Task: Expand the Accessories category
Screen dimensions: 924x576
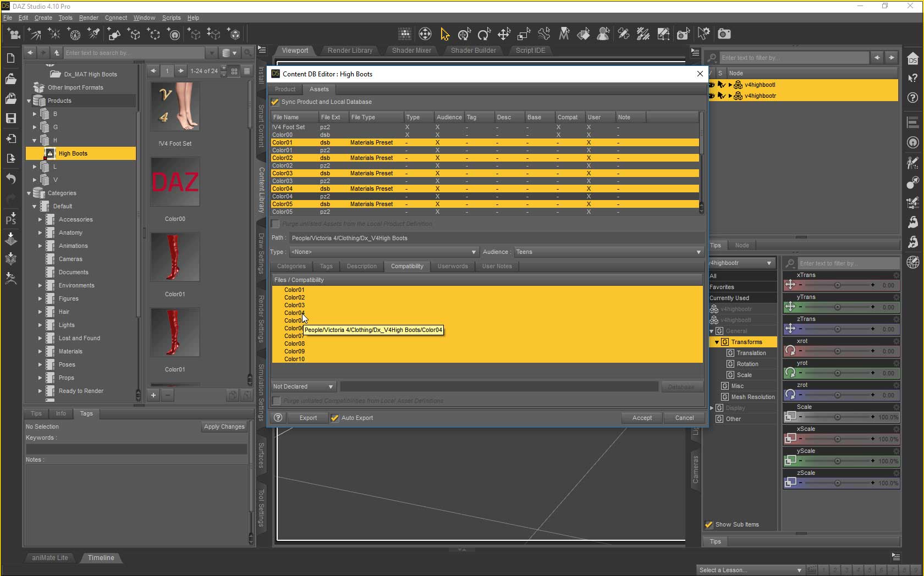Action: (40, 220)
